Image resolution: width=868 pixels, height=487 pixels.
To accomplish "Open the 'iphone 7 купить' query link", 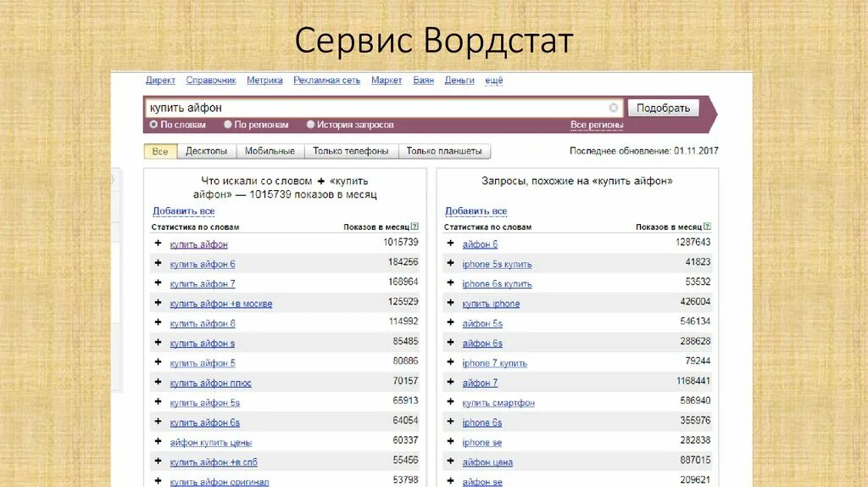I will 494,363.
